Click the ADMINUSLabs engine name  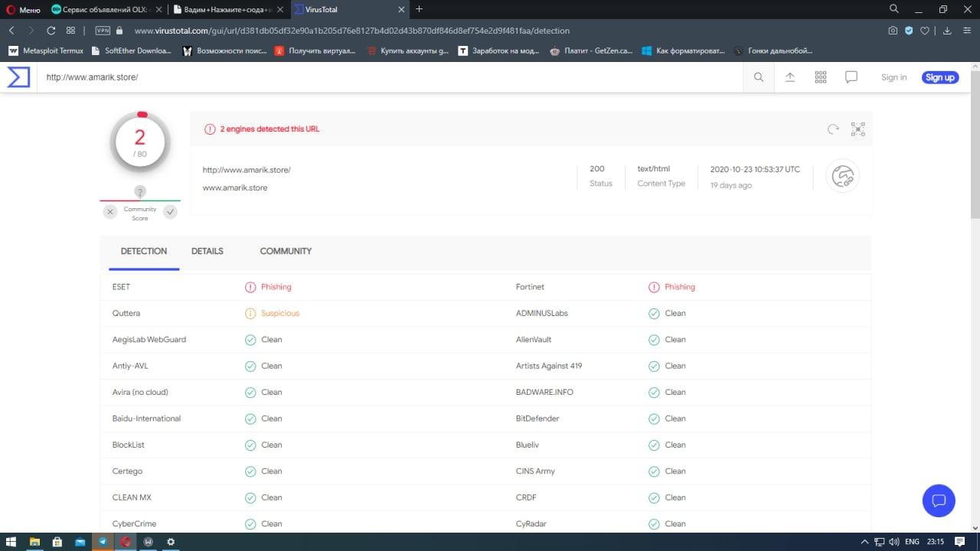(542, 313)
